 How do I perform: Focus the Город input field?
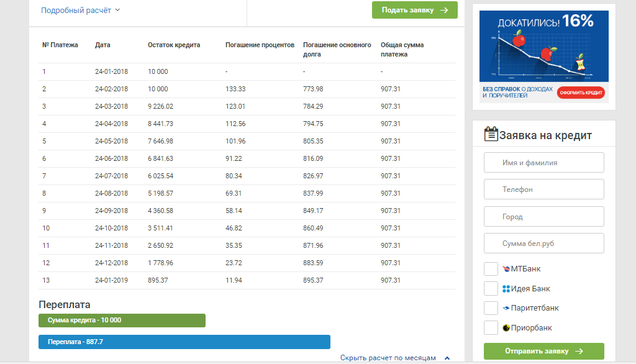click(544, 217)
